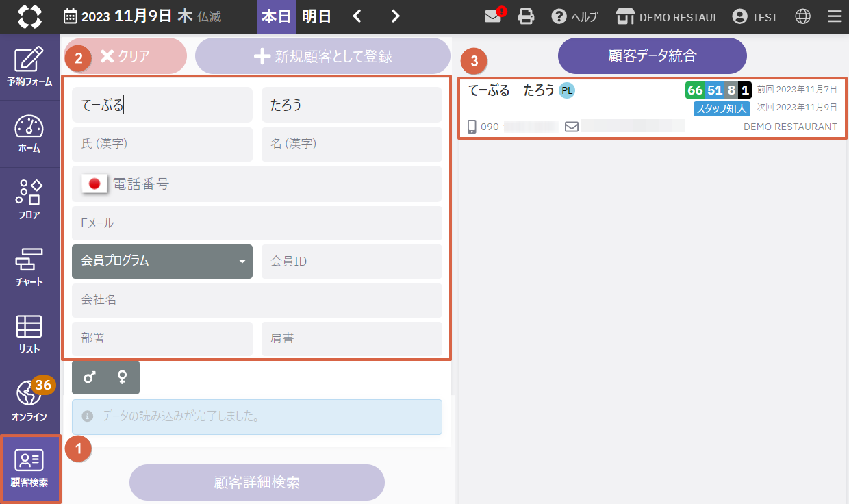
Task: Select the 本日 (today) tab
Action: [x=276, y=16]
